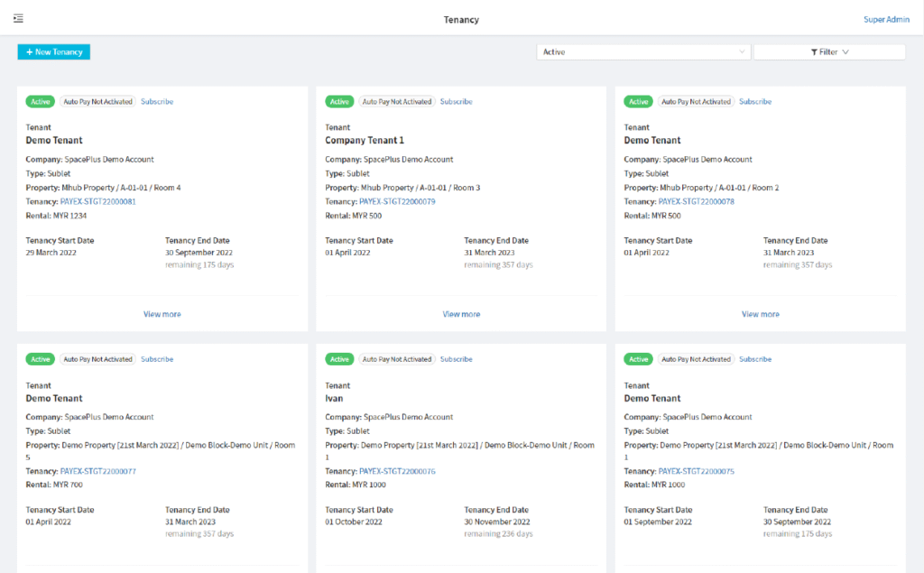Click View more on Company Tenant 1 card
This screenshot has height=573, width=924.
[461, 314]
